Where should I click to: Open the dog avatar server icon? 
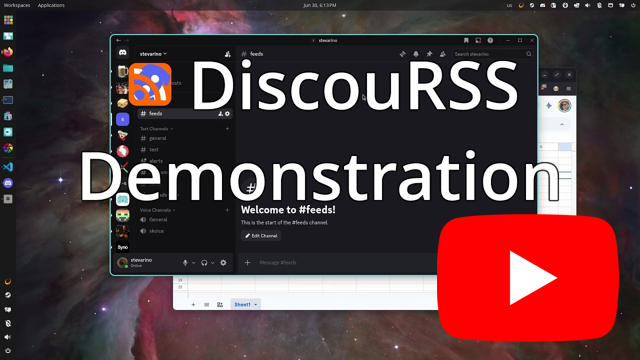pos(122,135)
